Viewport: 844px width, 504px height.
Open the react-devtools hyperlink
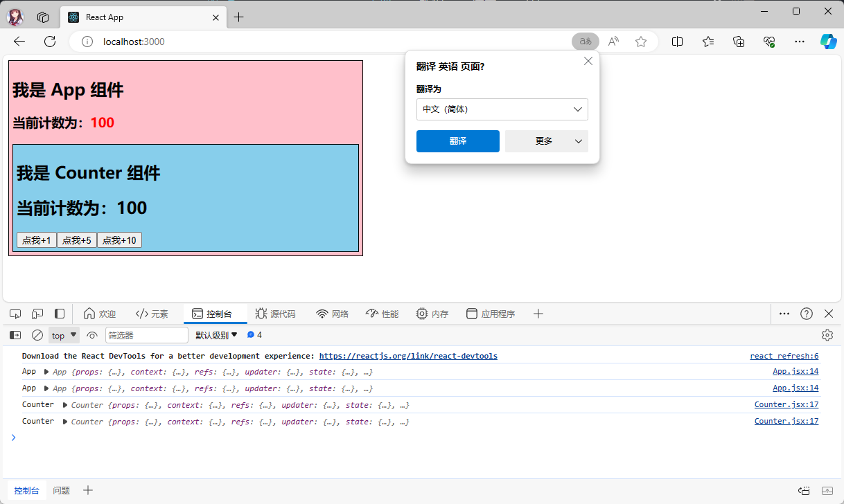click(x=408, y=356)
